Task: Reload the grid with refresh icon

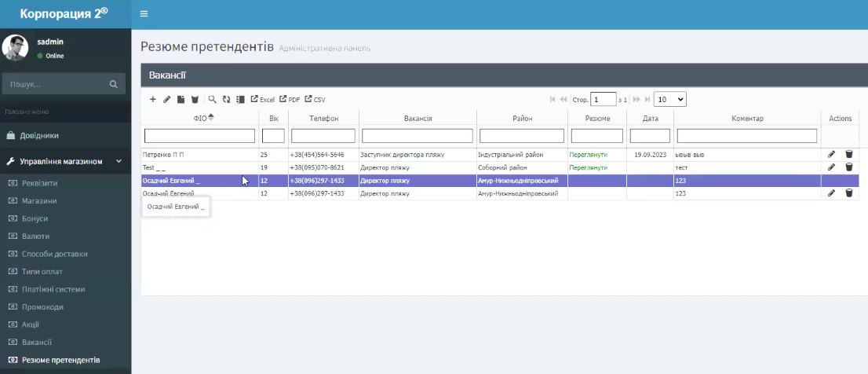Action: point(226,100)
